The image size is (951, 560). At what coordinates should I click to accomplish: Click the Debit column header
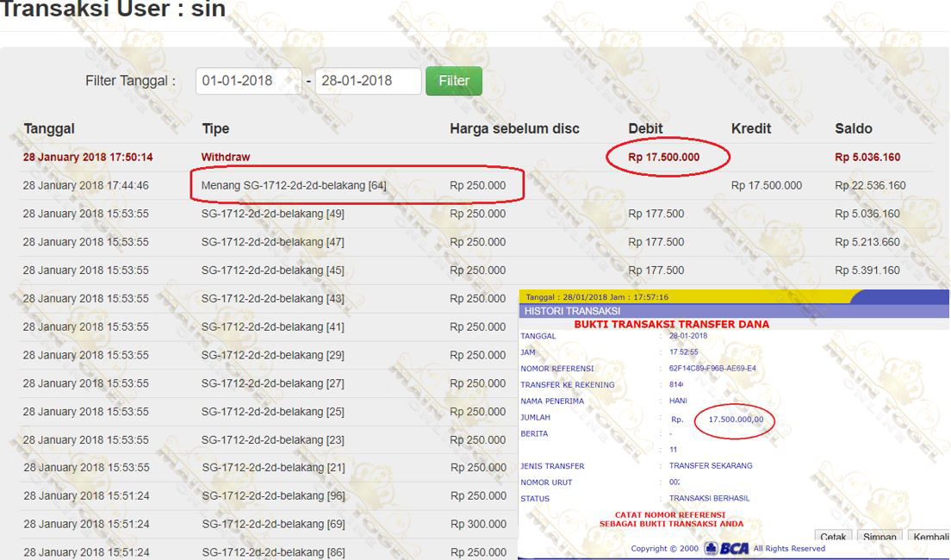645,128
